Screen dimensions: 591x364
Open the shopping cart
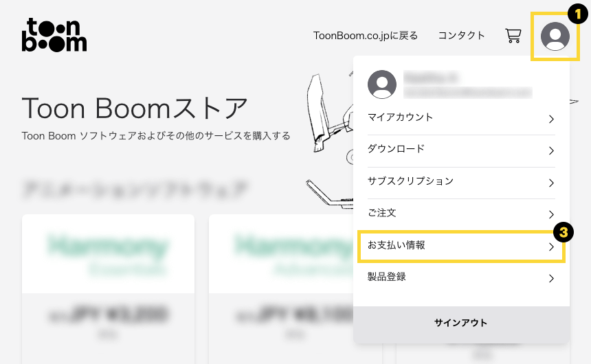pos(513,36)
